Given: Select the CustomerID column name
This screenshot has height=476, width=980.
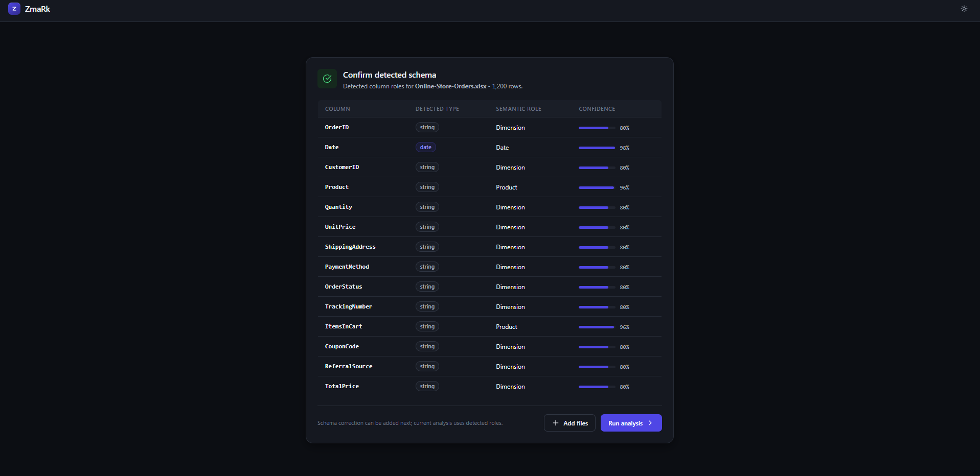Looking at the screenshot, I should (342, 167).
